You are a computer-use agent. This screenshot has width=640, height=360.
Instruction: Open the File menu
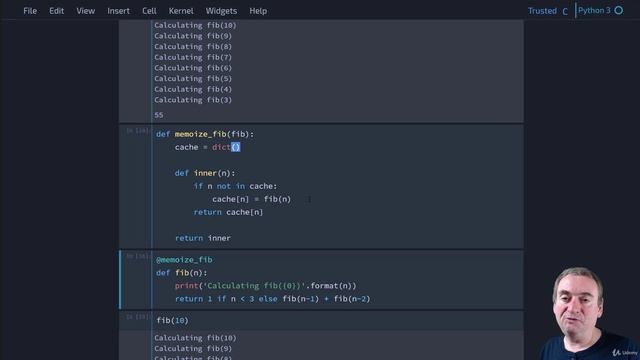(x=30, y=11)
